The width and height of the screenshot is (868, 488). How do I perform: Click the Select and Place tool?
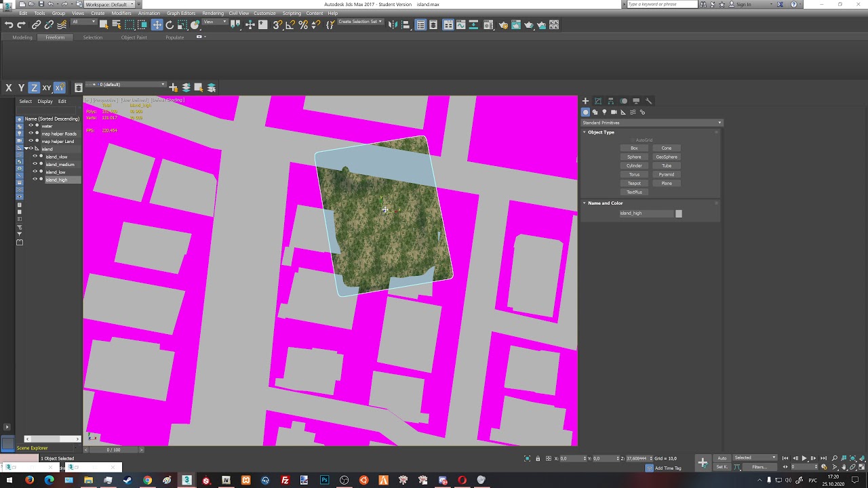pyautogui.click(x=195, y=25)
